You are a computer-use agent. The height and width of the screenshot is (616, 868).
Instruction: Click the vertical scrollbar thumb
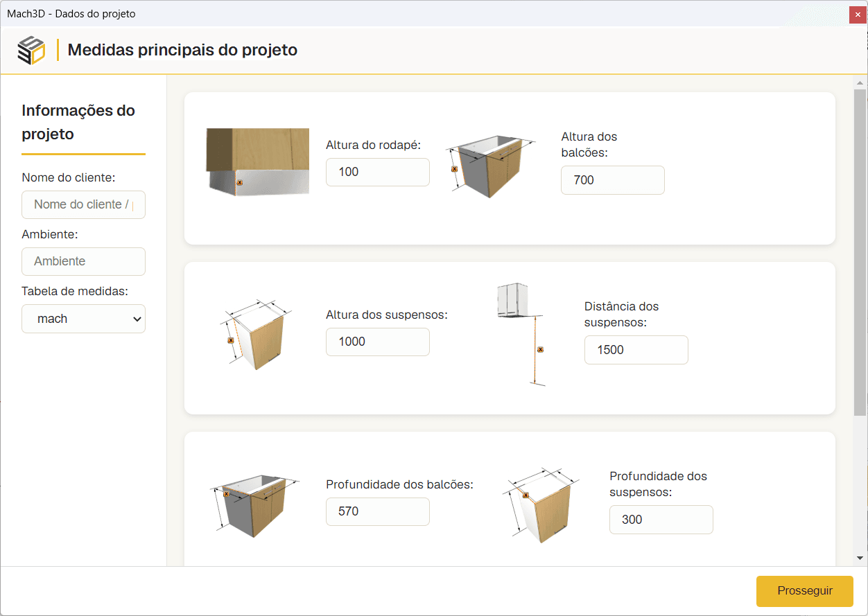860,252
